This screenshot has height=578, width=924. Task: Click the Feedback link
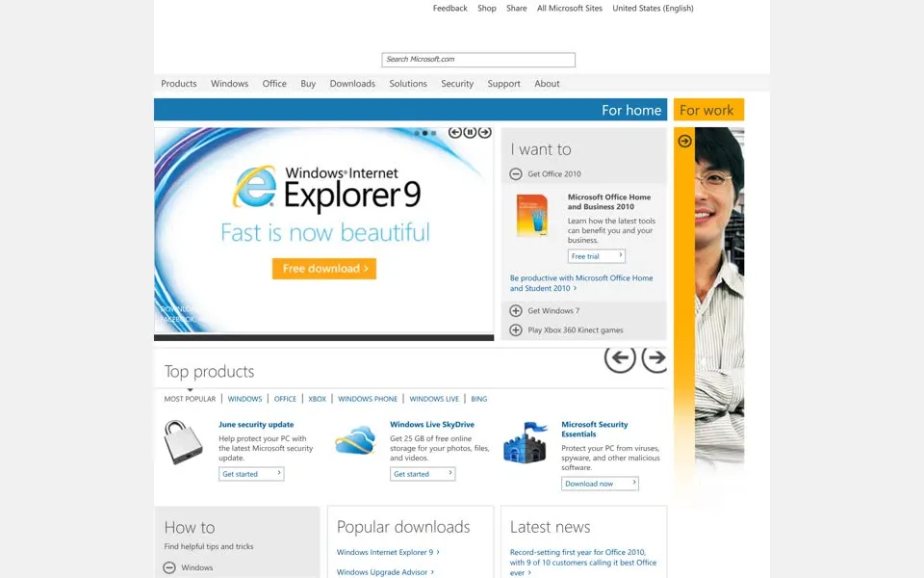450,9
